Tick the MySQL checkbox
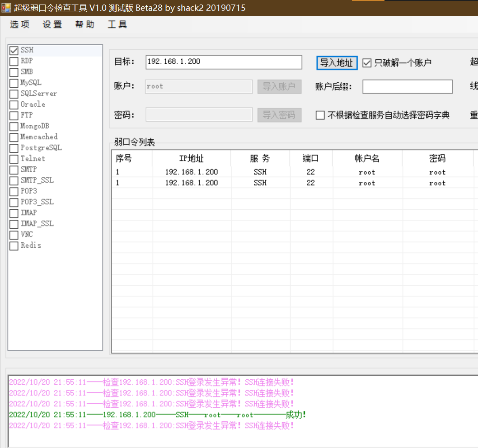The height and width of the screenshot is (448, 478). coord(14,83)
